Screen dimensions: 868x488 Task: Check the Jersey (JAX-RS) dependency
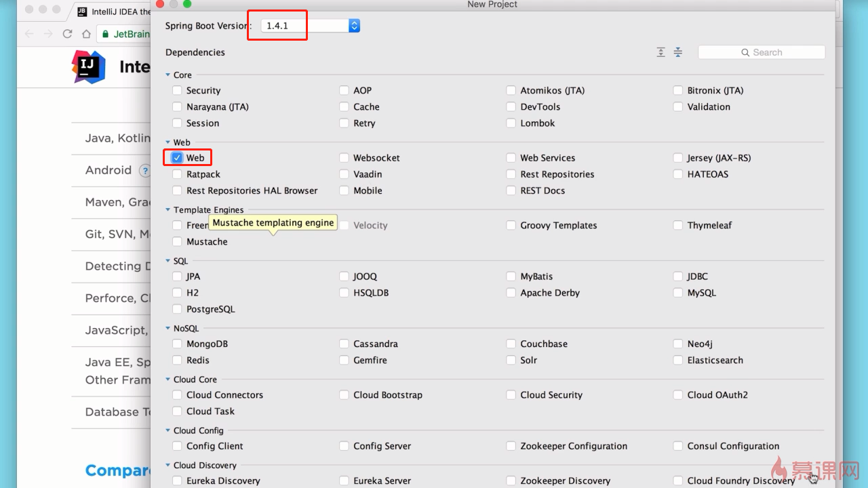click(x=678, y=158)
